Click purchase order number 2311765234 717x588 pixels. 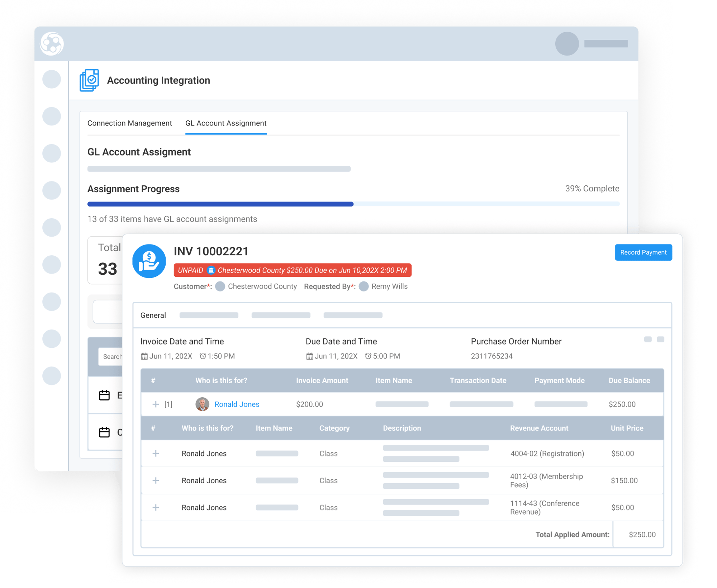[x=492, y=356]
